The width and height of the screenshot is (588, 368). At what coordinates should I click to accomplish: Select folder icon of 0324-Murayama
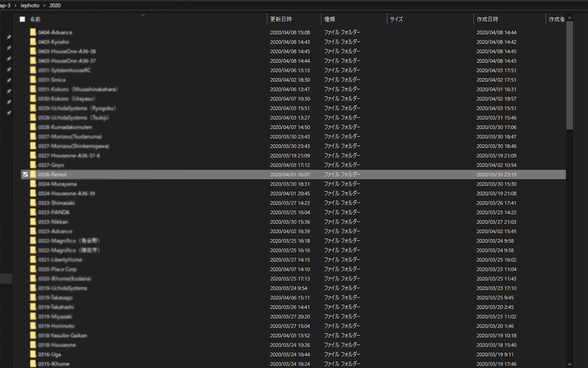tap(33, 184)
